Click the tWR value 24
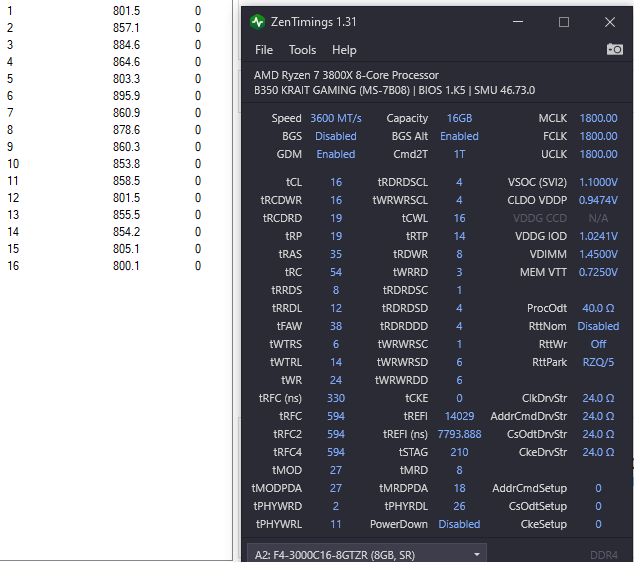The width and height of the screenshot is (634, 562). click(x=336, y=380)
